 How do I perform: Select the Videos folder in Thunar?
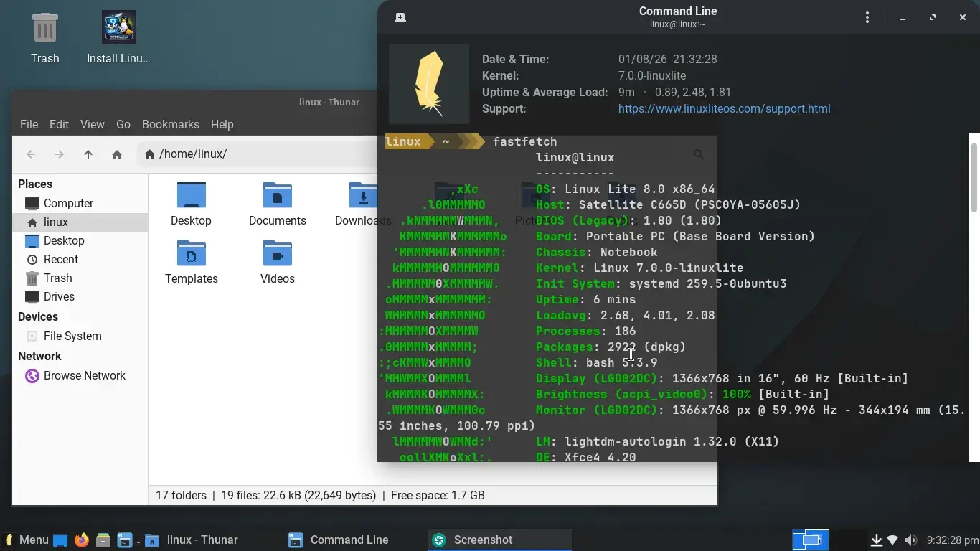point(278,262)
